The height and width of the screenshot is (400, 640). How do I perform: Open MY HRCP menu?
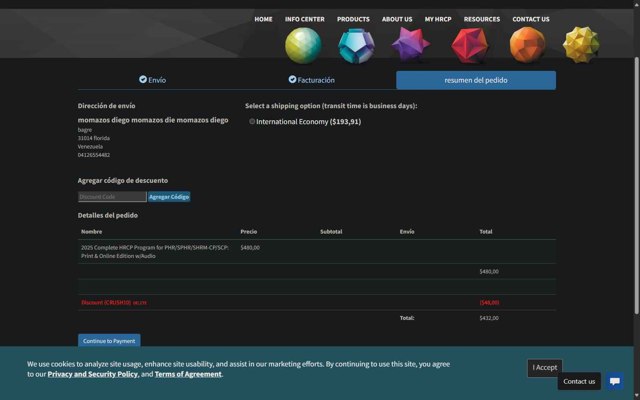438,19
